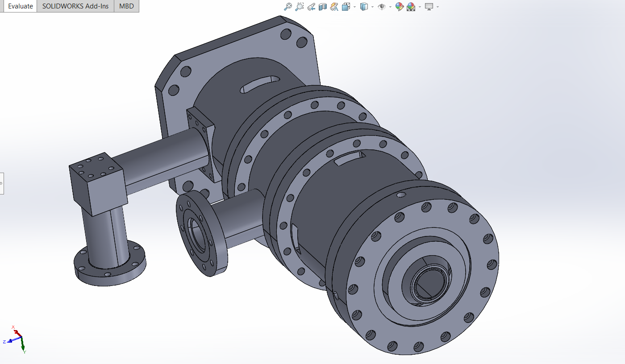This screenshot has height=364, width=625.
Task: Toggle the Hide/Show Items eye icon
Action: pyautogui.click(x=382, y=7)
